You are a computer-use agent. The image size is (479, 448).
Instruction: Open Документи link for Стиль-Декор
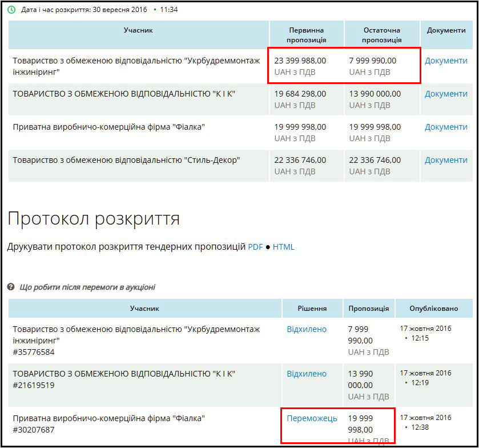(x=446, y=160)
